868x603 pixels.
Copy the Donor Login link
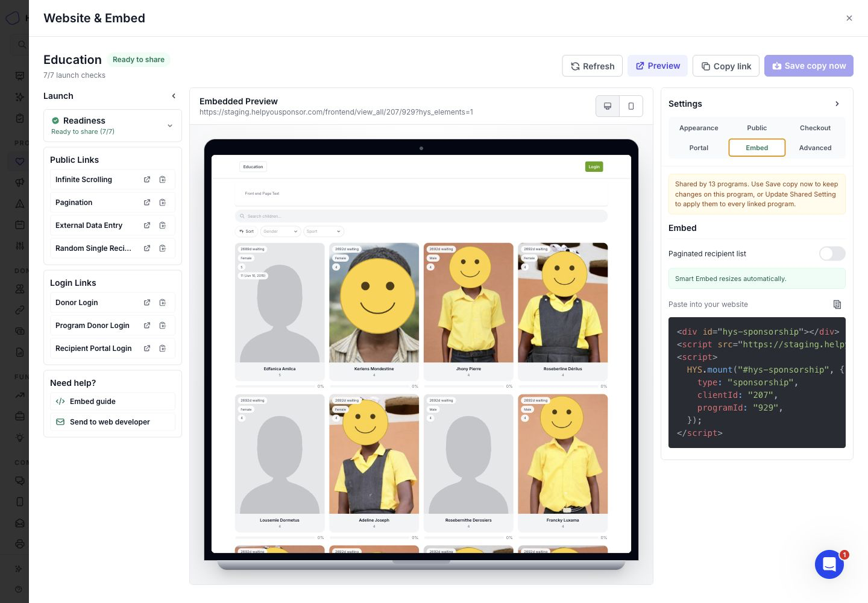click(163, 303)
